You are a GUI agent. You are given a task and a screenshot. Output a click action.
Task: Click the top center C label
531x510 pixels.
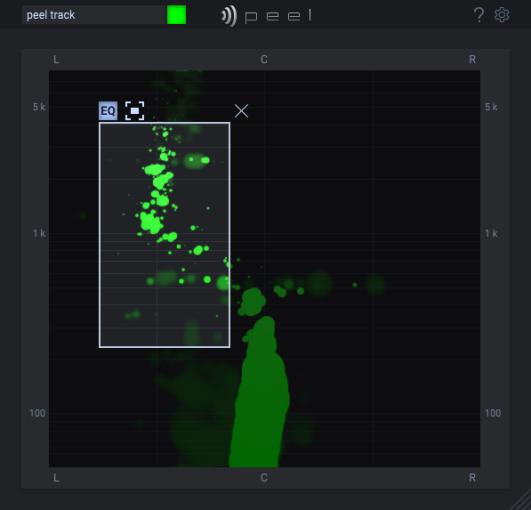coord(264,60)
